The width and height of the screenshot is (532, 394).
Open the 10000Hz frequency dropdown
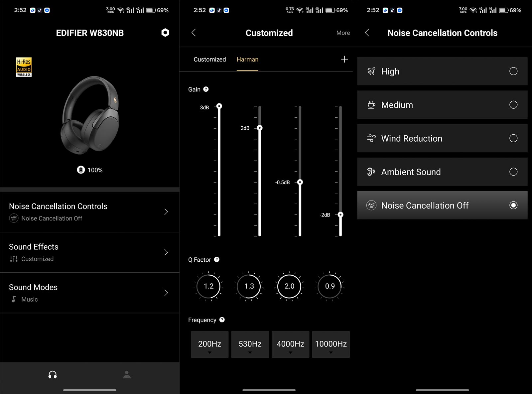click(x=331, y=344)
